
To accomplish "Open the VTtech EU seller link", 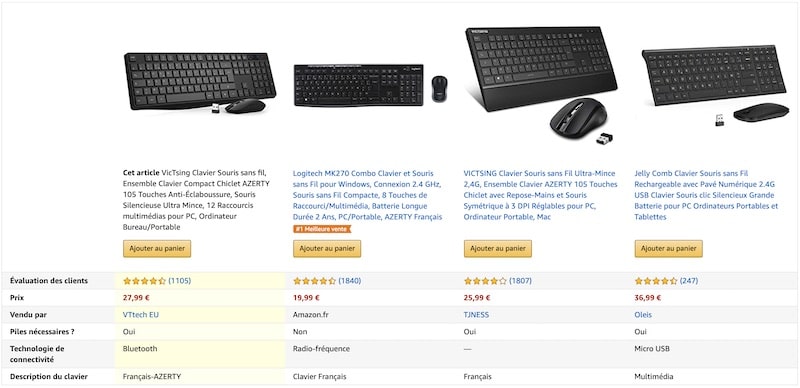I will click(x=141, y=314).
